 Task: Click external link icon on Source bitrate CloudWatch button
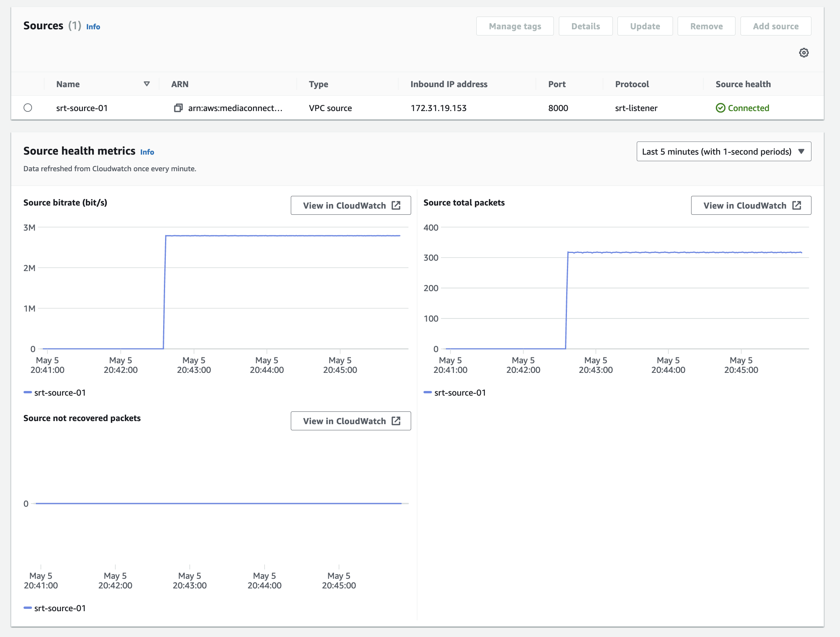pos(396,206)
